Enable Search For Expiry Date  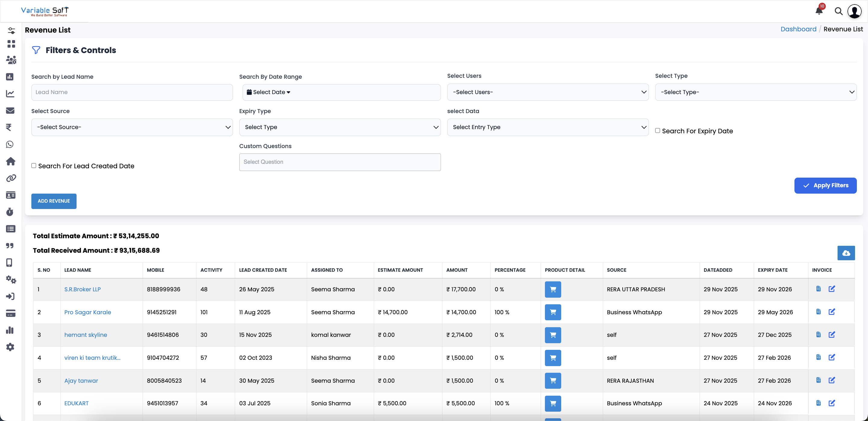pos(658,131)
